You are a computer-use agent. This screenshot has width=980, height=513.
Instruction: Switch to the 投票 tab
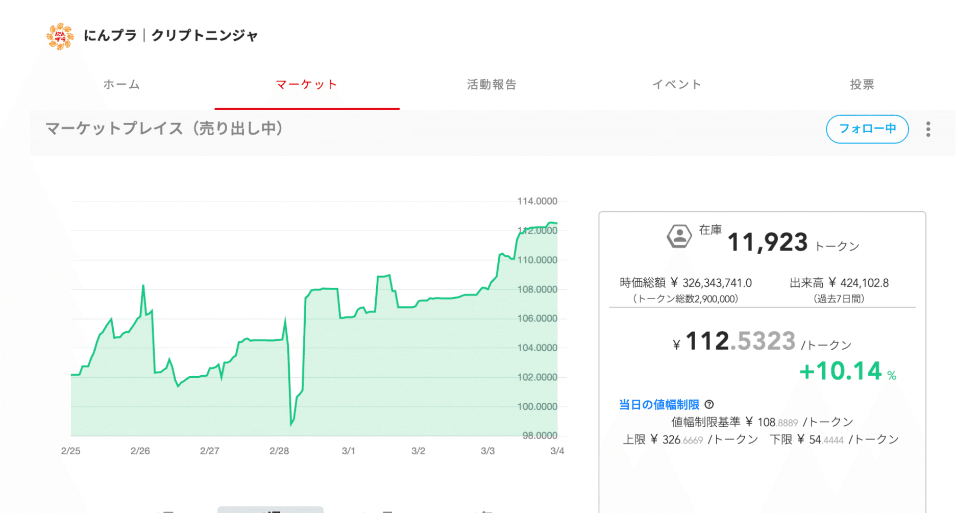tap(862, 85)
